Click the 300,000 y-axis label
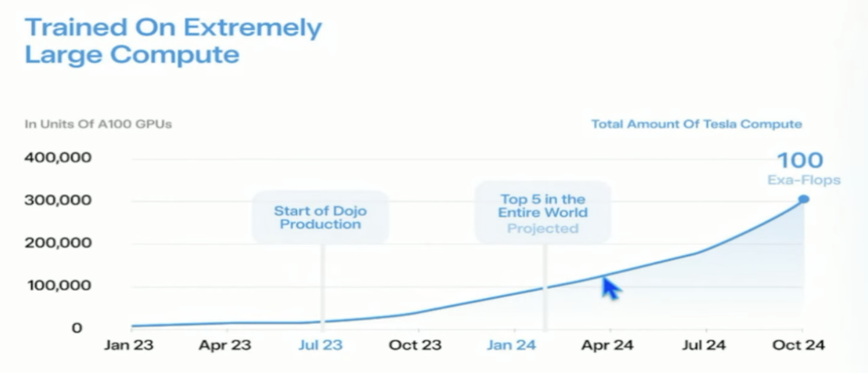The image size is (868, 373). [x=58, y=200]
